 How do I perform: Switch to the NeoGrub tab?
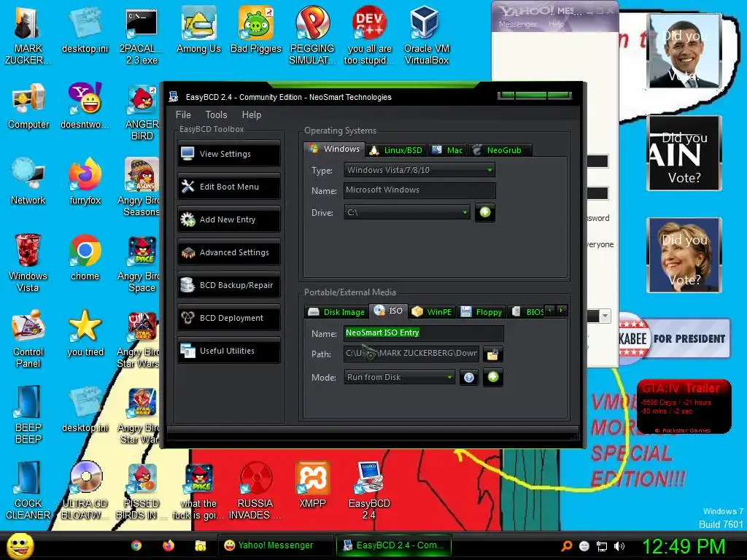500,150
